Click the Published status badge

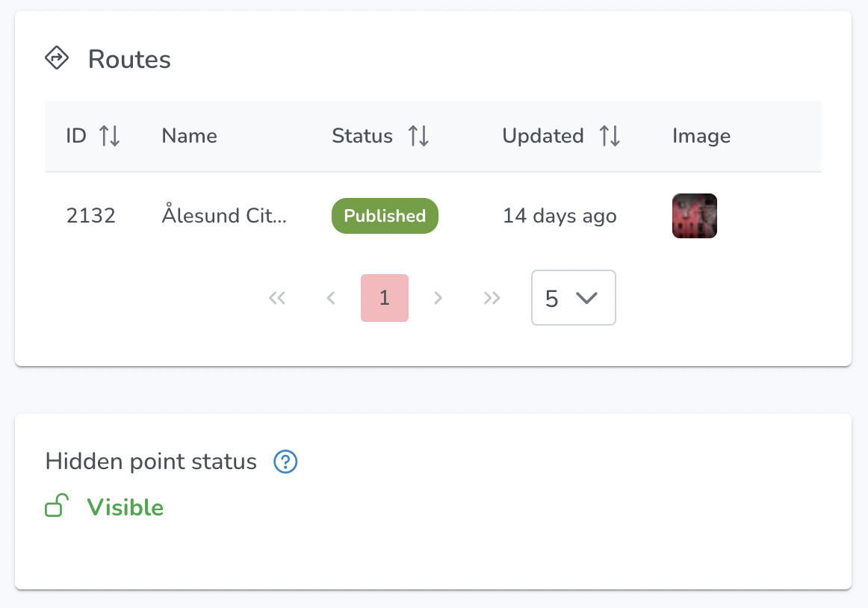click(x=385, y=216)
